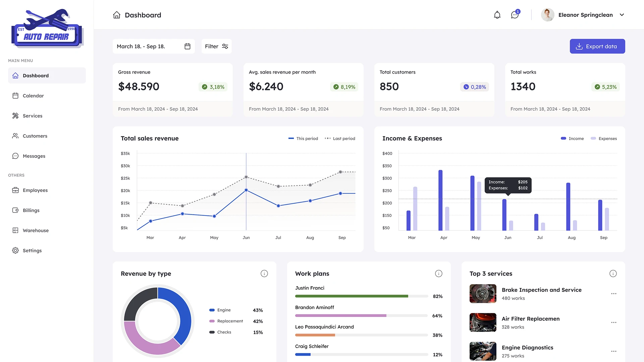This screenshot has height=362, width=644.
Task: Open the Filter options
Action: (216, 46)
